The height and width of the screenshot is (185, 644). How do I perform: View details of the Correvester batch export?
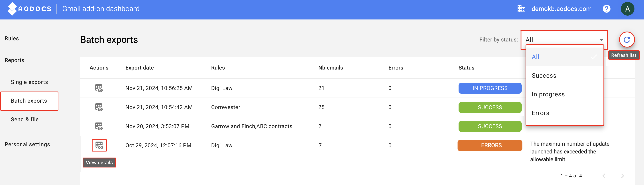pyautogui.click(x=99, y=107)
